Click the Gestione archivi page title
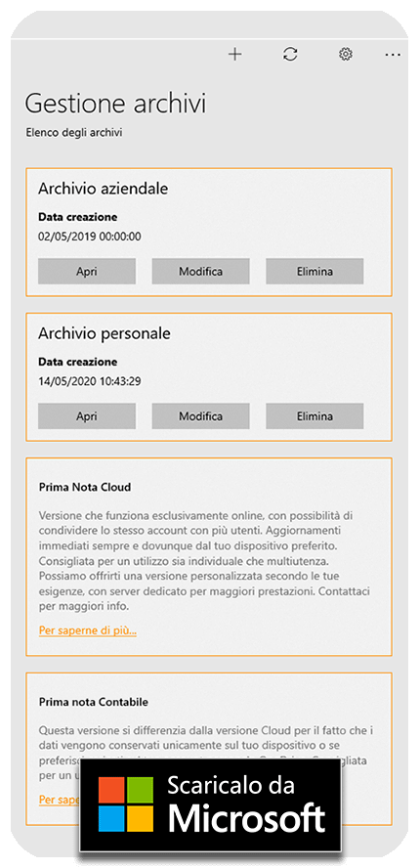Viewport: 419px width, 868px height. point(115,104)
